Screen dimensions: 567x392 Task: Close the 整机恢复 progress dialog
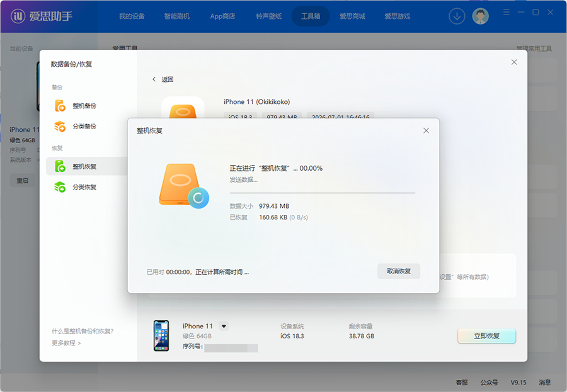coord(426,130)
